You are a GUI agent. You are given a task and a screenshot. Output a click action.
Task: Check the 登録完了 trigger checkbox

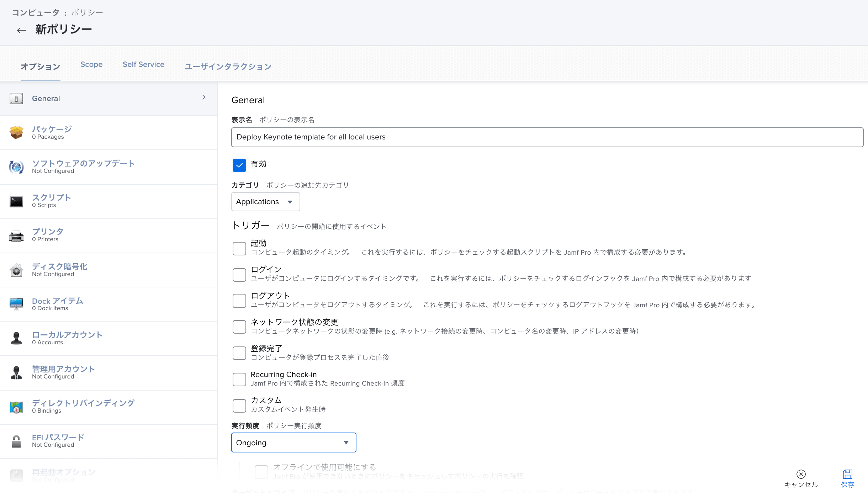pyautogui.click(x=239, y=353)
